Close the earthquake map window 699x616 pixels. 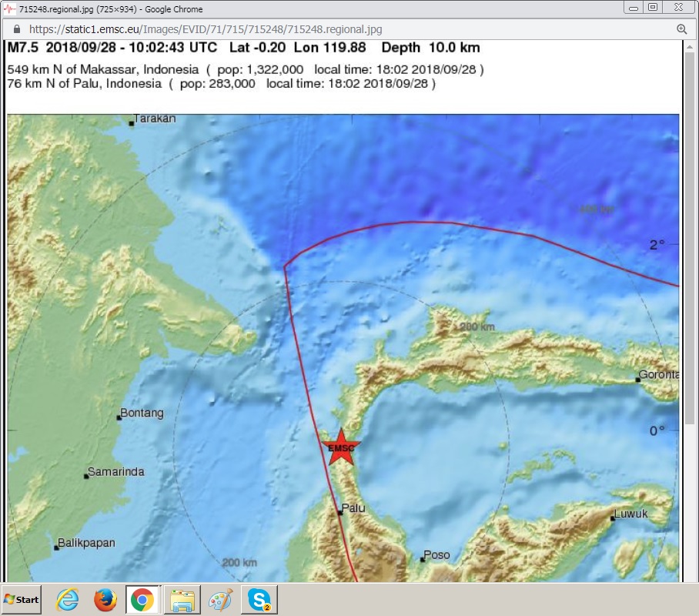678,8
